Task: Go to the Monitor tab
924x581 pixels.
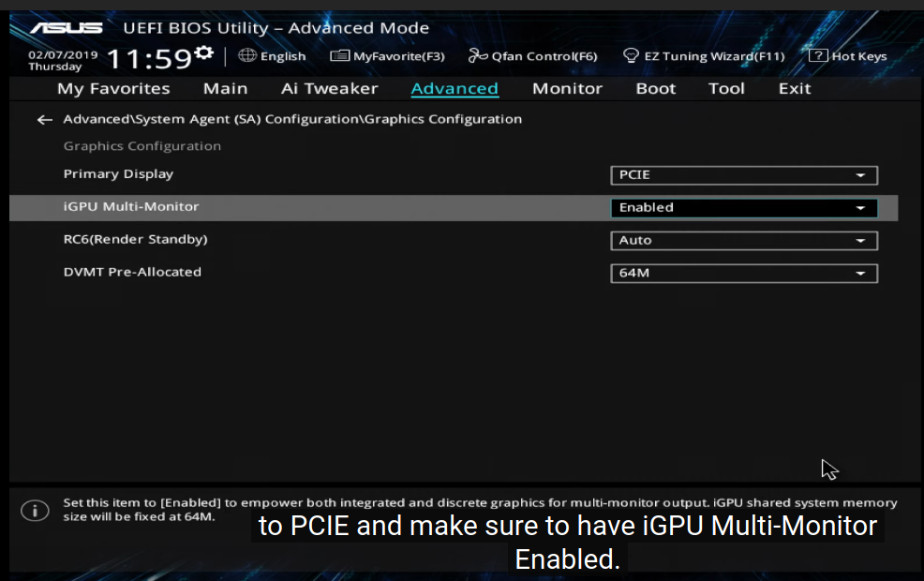Action: click(567, 89)
